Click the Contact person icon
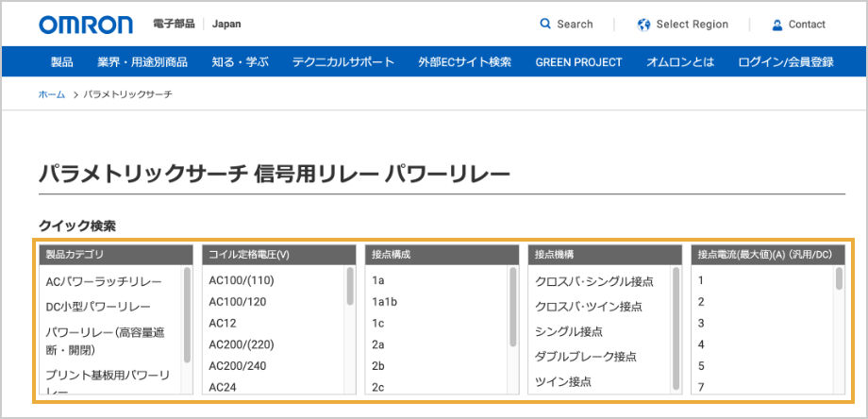 (x=777, y=25)
